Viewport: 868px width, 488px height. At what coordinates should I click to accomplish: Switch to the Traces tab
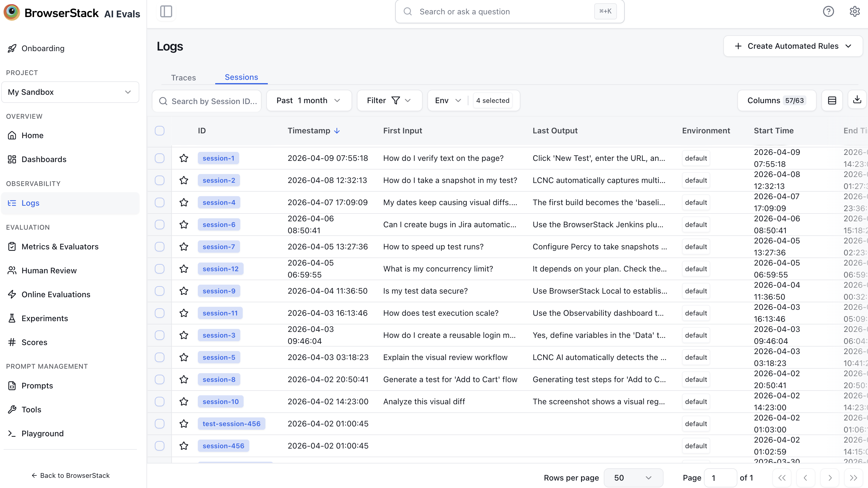[x=183, y=77]
